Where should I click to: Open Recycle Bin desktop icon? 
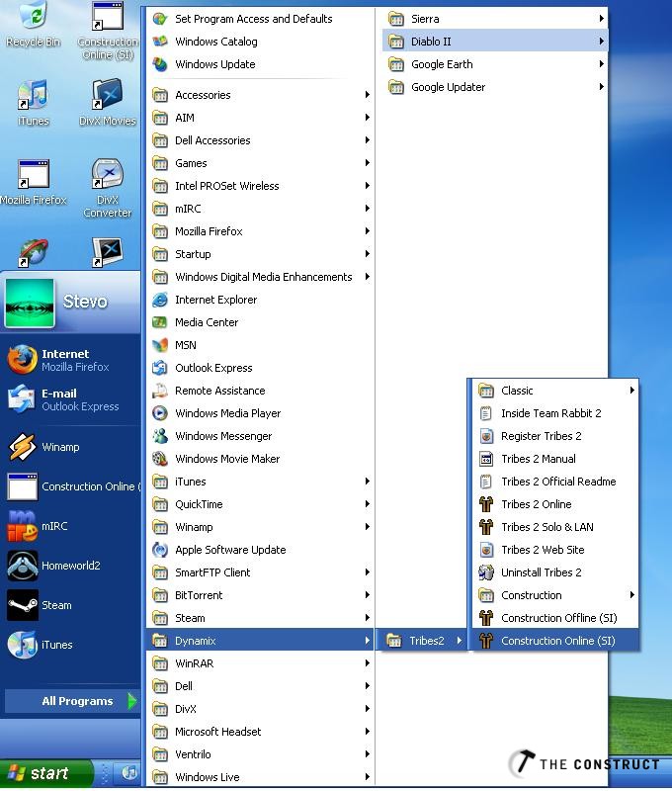pos(33,24)
